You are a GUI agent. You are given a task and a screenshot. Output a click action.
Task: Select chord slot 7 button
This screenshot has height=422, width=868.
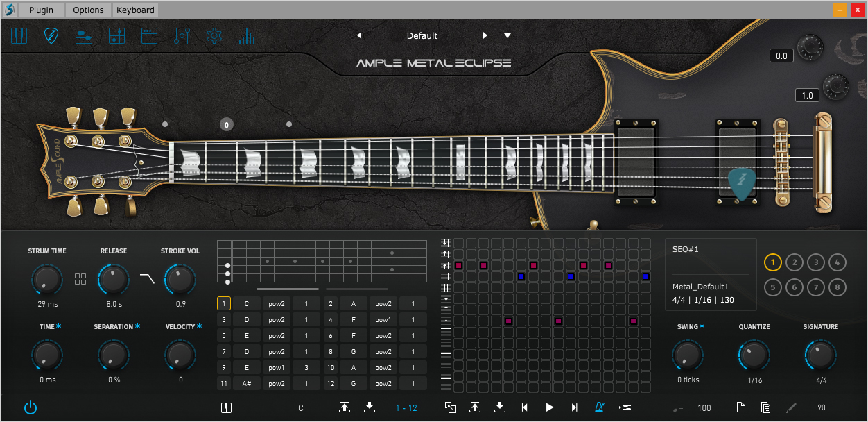(224, 351)
